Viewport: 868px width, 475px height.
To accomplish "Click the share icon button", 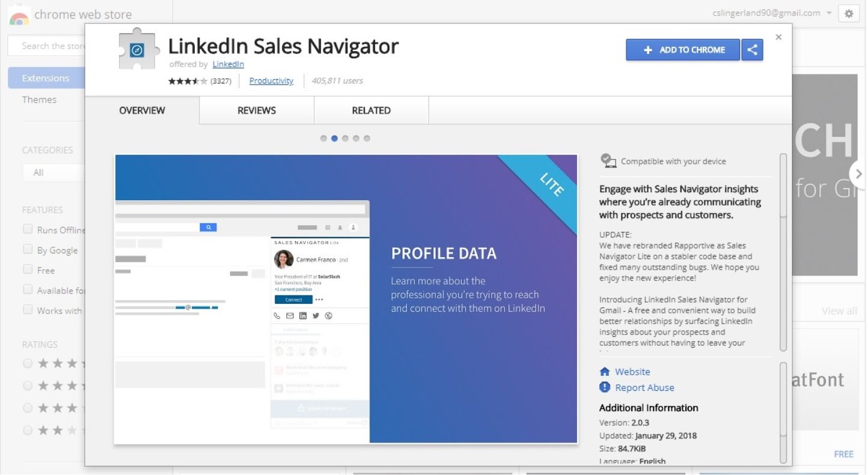I will coord(752,50).
